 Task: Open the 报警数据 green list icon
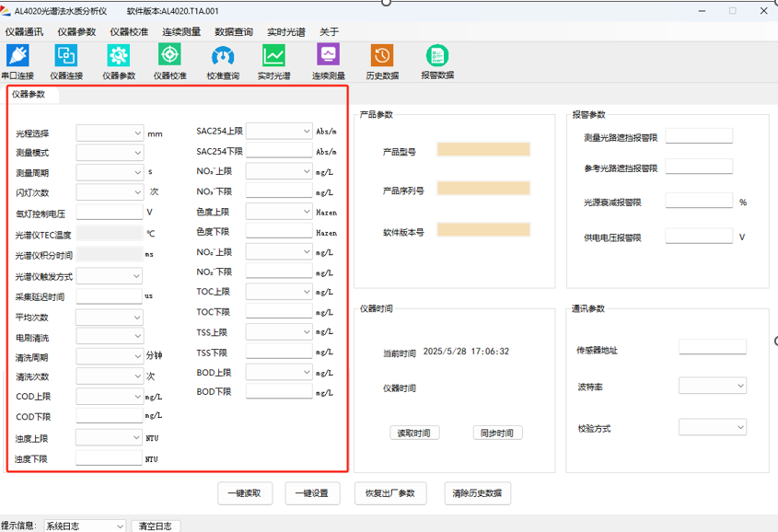[437, 55]
